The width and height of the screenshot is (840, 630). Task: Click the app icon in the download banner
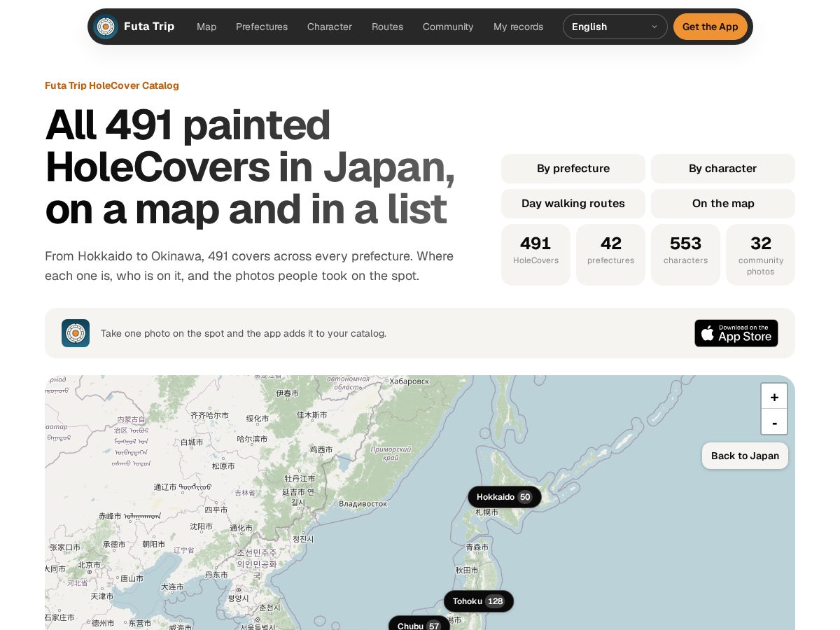coord(76,333)
